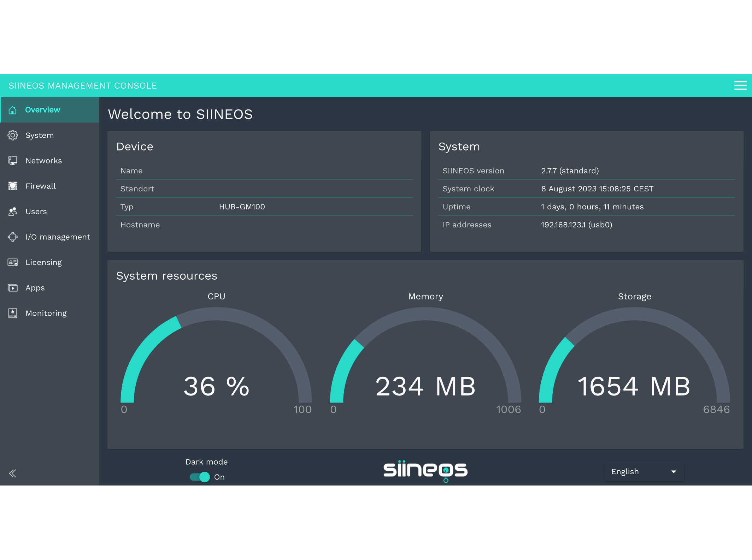
Task: Click the I/O management chip icon
Action: coord(13,237)
